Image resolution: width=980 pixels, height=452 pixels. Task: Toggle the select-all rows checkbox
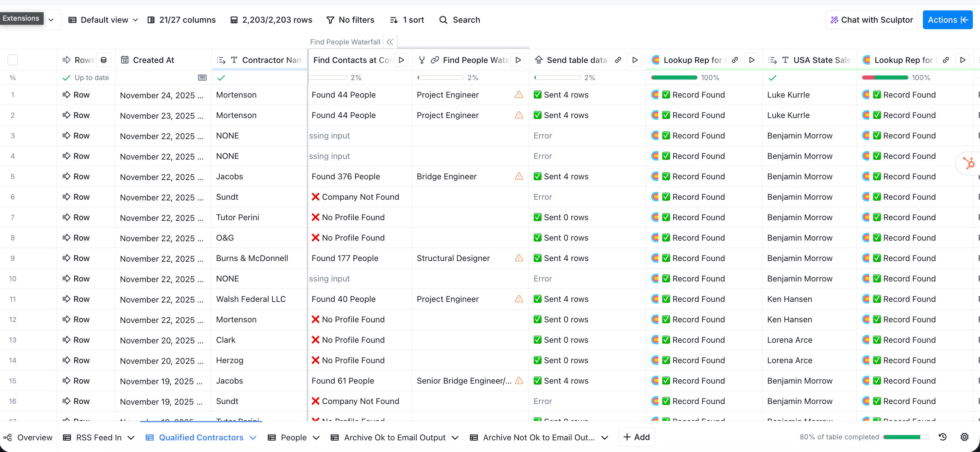click(13, 60)
